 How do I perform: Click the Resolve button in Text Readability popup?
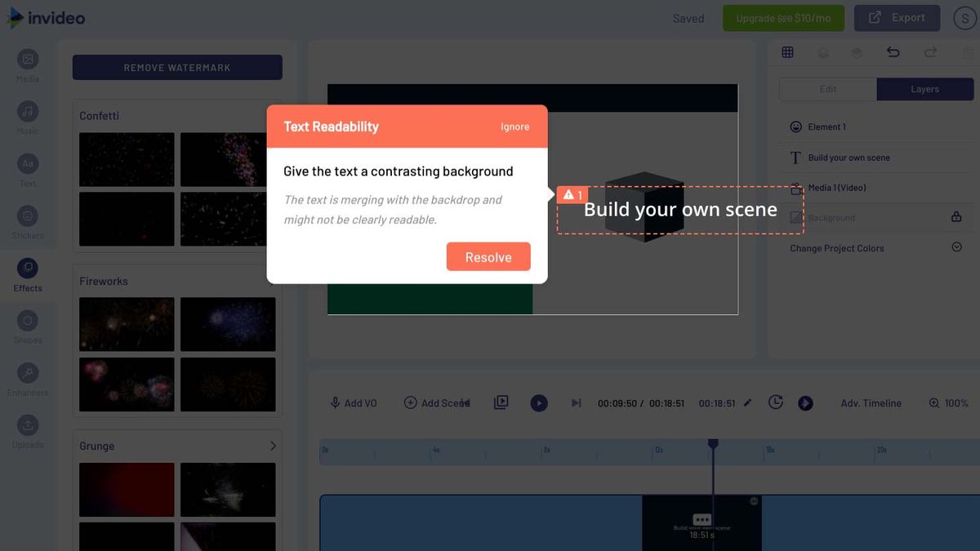point(488,256)
